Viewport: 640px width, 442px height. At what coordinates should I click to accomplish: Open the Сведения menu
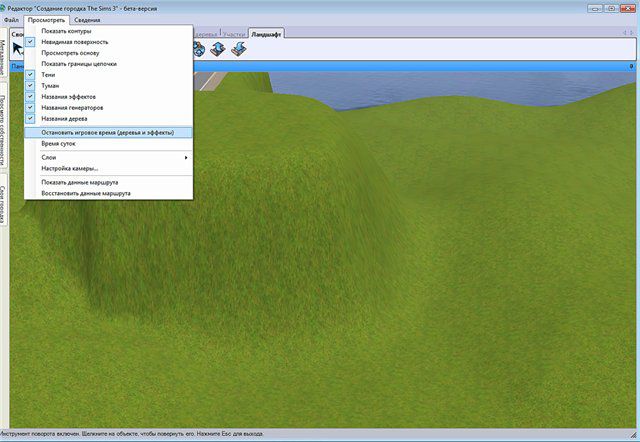click(88, 19)
